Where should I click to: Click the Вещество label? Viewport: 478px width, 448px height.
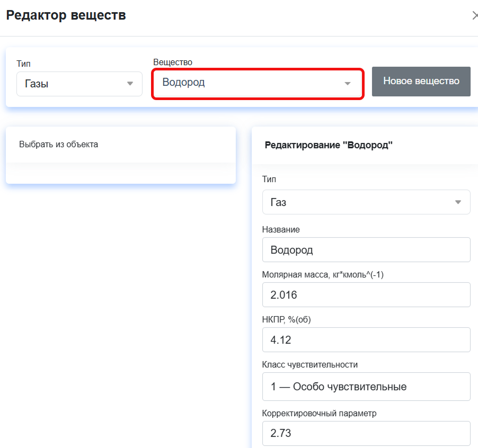pyautogui.click(x=173, y=62)
